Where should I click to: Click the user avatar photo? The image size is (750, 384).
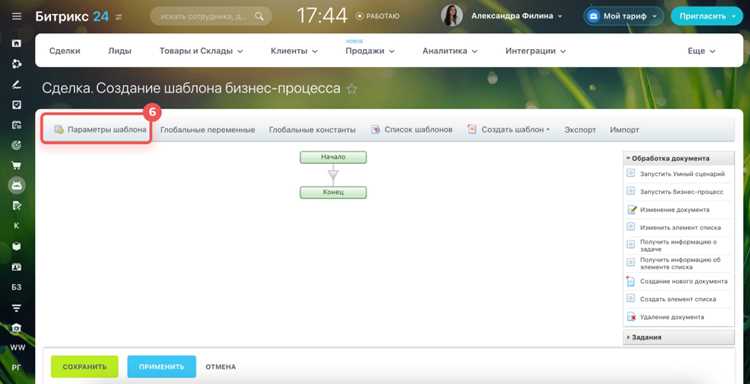[x=452, y=16]
